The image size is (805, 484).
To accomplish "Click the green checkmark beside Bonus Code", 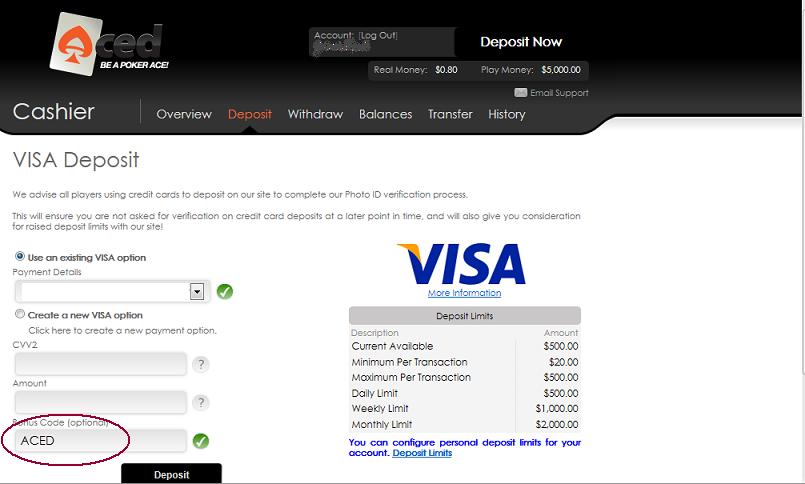I will [201, 441].
